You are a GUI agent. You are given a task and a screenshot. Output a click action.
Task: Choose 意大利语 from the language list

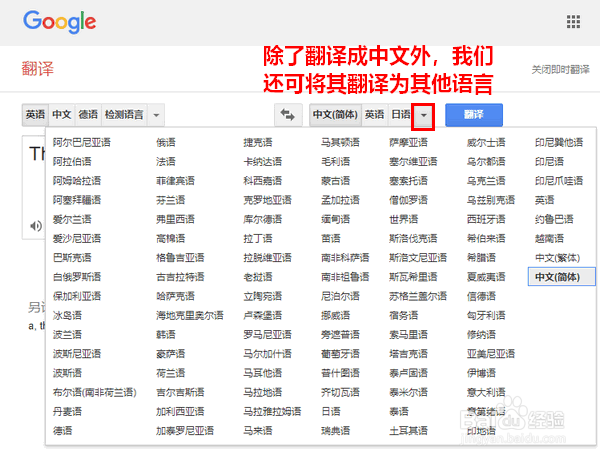(486, 393)
